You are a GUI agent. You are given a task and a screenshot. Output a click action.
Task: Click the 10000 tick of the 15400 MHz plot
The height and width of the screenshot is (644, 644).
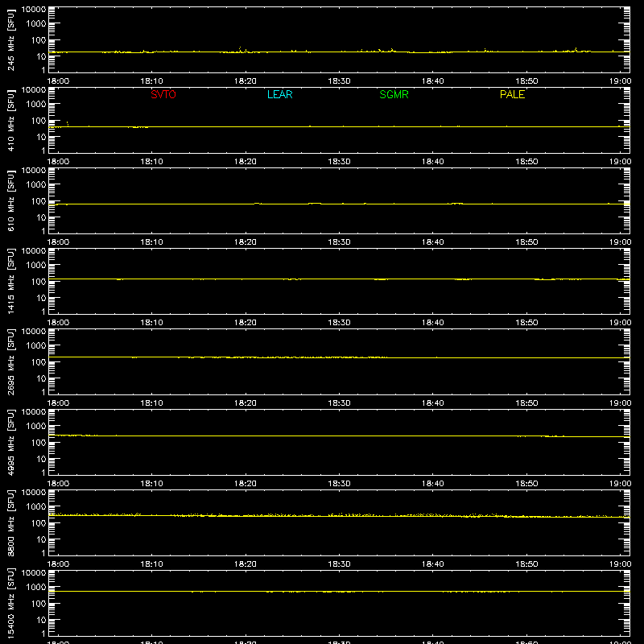(x=34, y=572)
